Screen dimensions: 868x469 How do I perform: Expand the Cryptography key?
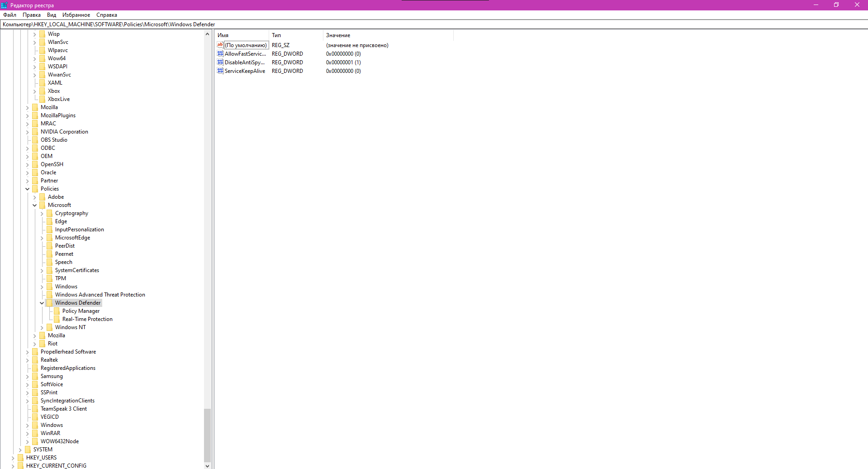pos(42,214)
